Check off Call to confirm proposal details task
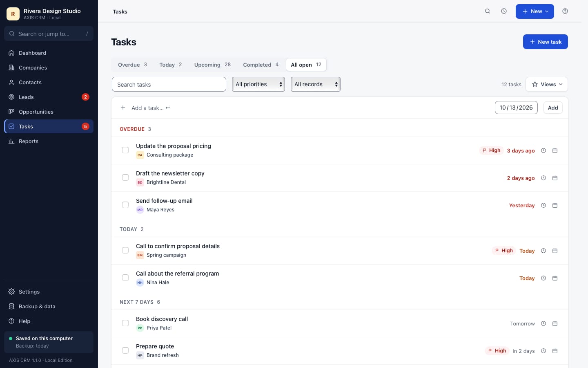This screenshot has width=588, height=368. [x=125, y=250]
